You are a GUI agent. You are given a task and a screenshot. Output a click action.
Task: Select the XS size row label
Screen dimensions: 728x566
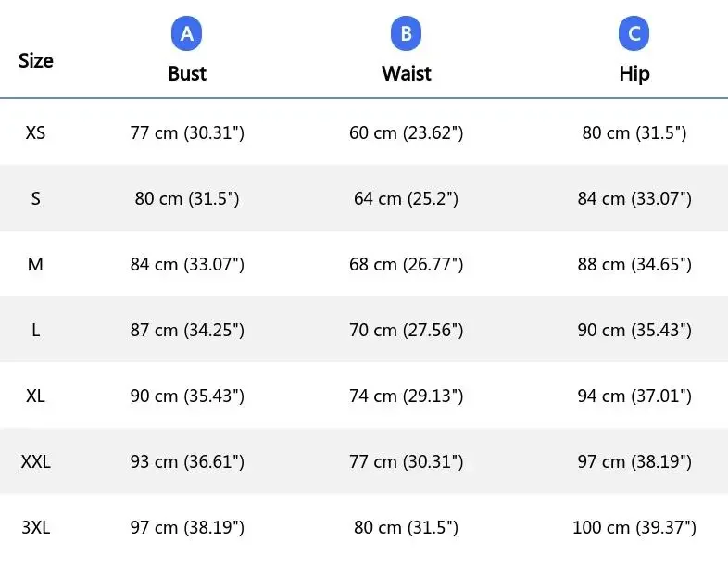[x=36, y=132]
